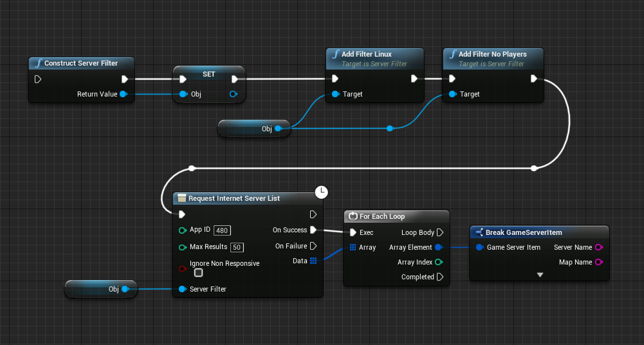The height and width of the screenshot is (345, 644).
Task: Click the Add Filter Linux function icon
Action: click(335, 55)
